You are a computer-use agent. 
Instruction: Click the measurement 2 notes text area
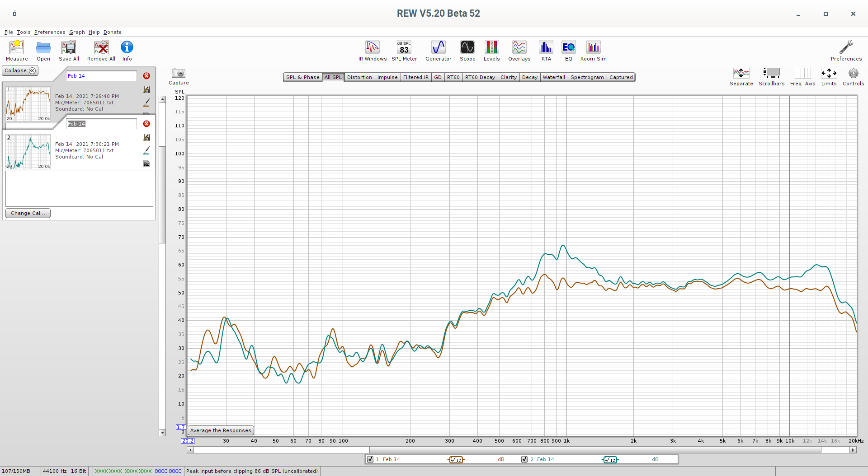coord(79,189)
